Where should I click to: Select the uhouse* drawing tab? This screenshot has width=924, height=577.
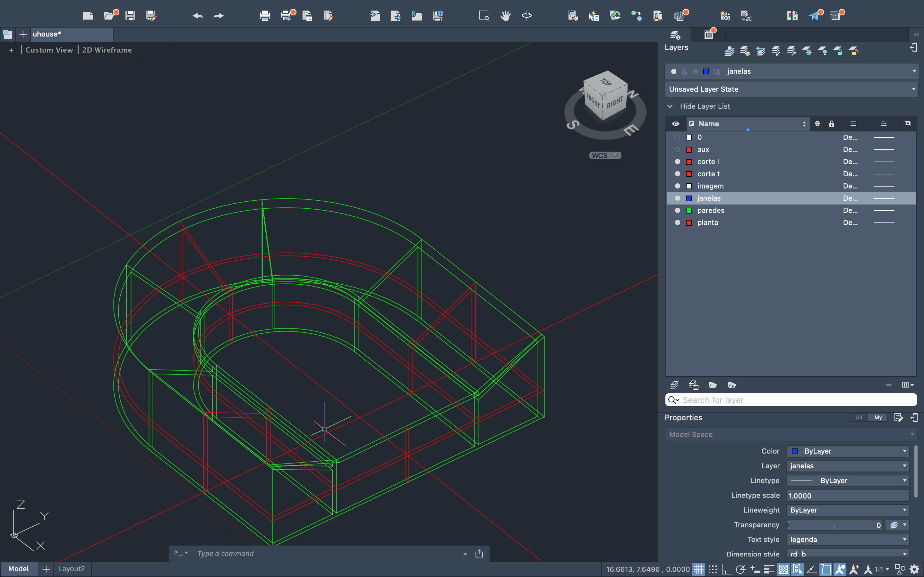point(47,34)
